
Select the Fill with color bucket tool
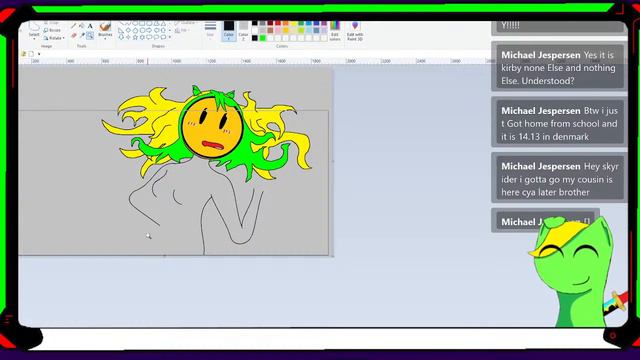click(82, 26)
